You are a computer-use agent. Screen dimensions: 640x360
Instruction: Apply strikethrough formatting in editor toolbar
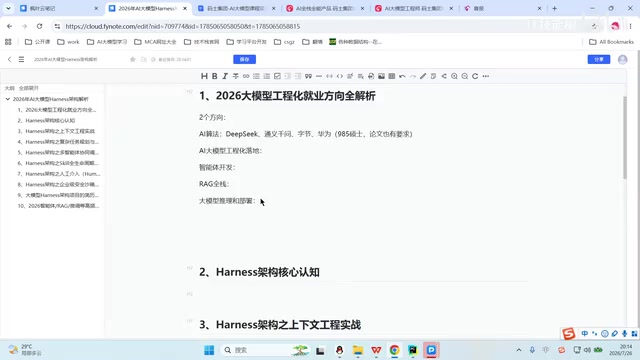coord(236,76)
